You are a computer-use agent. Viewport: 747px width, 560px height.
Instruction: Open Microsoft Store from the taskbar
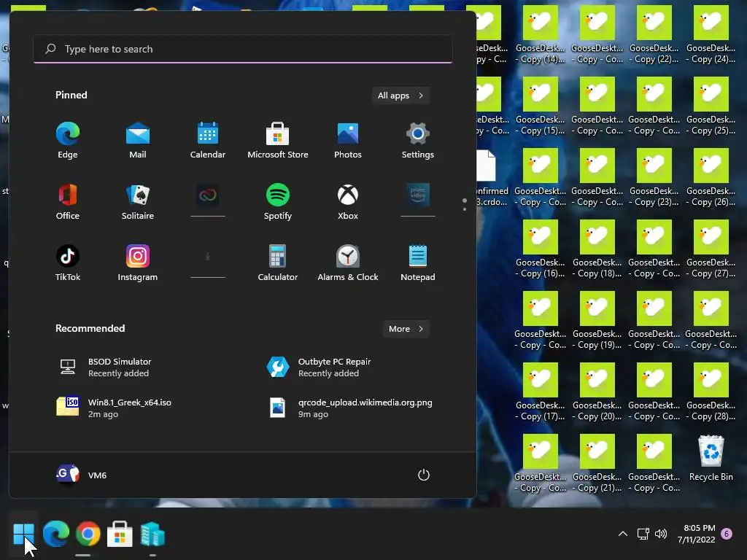click(x=120, y=534)
